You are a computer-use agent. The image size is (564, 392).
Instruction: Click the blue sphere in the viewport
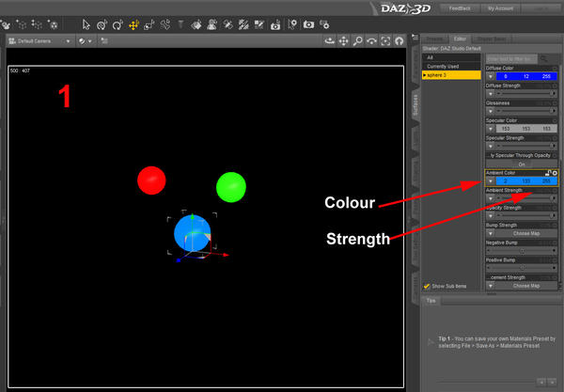(x=192, y=233)
